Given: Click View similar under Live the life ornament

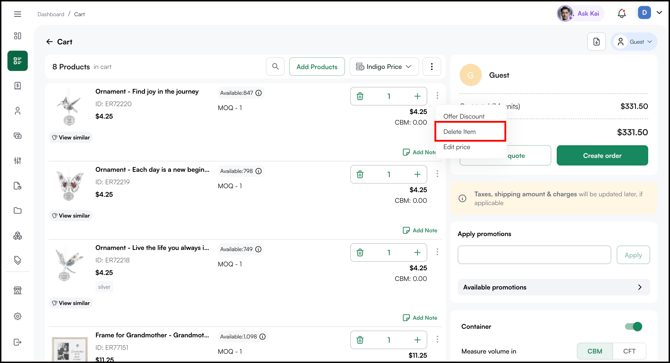Looking at the screenshot, I should pos(71,303).
